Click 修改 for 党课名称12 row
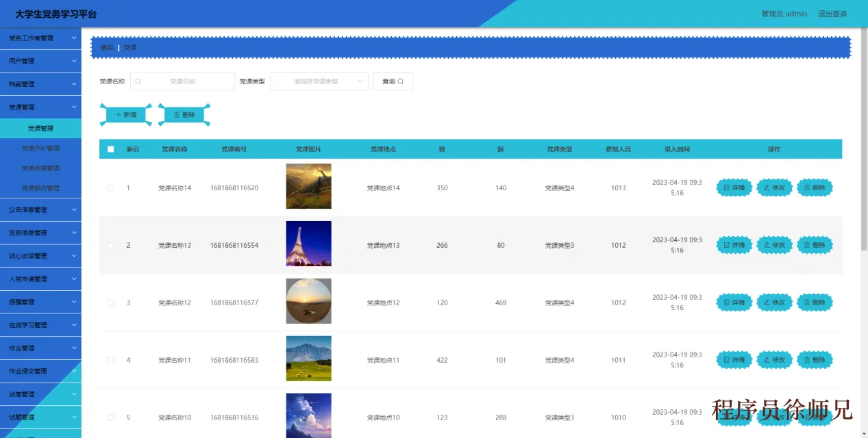The image size is (868, 438). (x=775, y=302)
